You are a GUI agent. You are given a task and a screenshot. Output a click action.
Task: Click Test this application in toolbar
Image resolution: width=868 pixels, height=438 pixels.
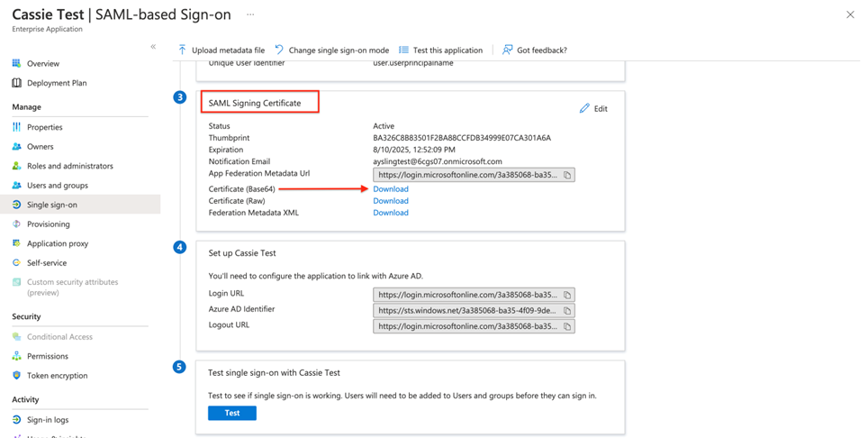click(x=440, y=50)
